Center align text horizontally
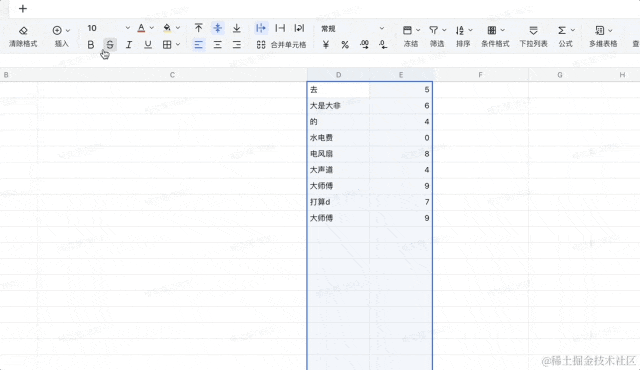This screenshot has width=640, height=370. click(x=218, y=45)
